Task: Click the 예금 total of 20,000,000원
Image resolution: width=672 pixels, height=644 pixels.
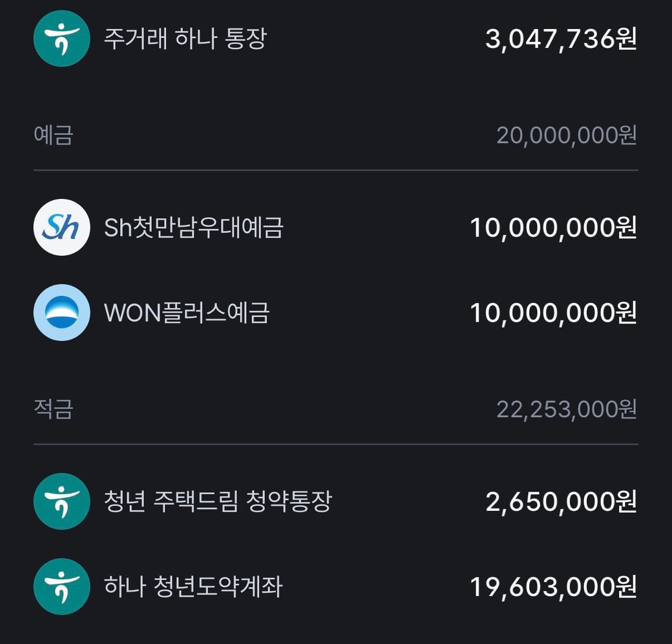Action: 566,136
